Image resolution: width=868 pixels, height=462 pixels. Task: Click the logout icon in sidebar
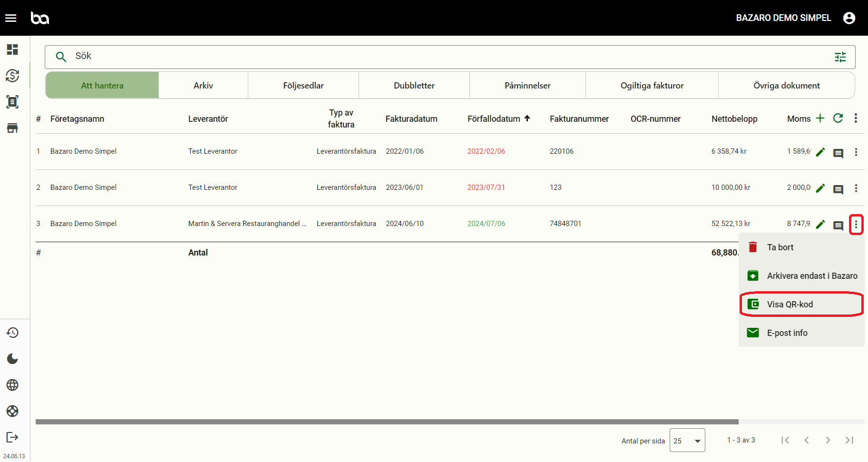[x=12, y=437]
